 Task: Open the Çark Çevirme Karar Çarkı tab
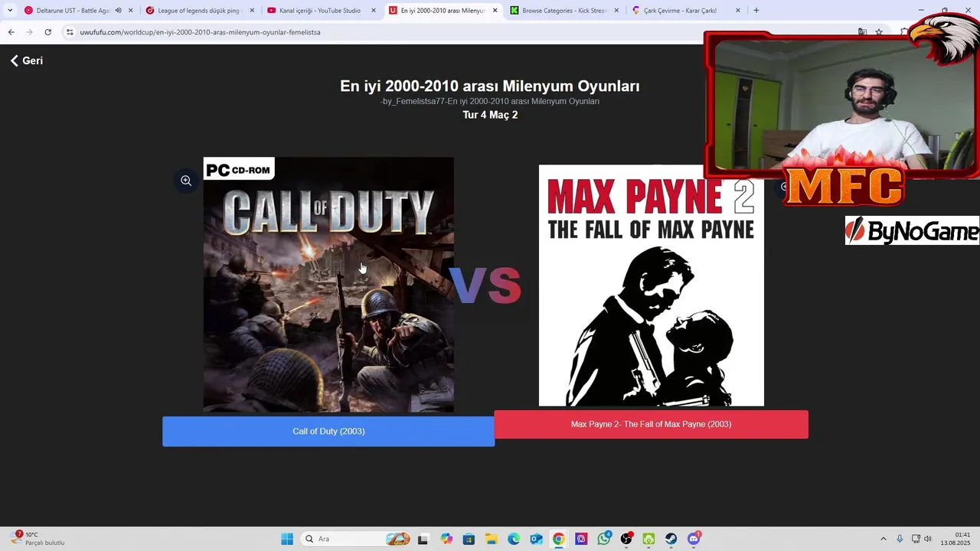point(681,11)
